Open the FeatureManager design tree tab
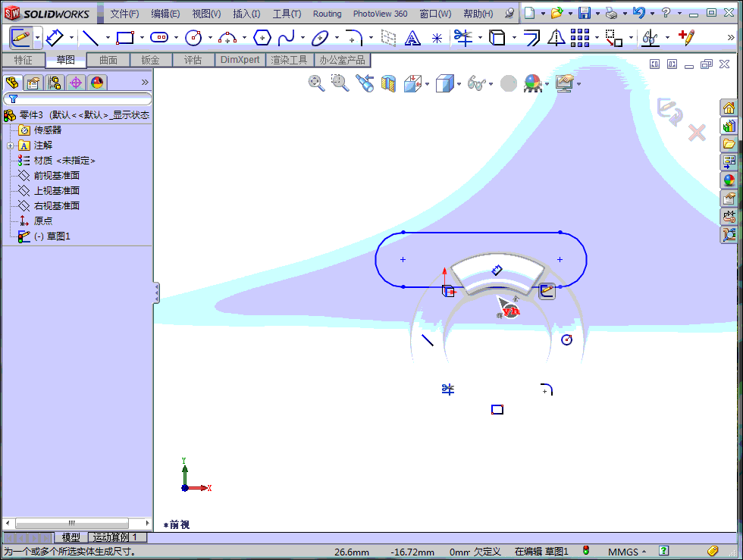The width and height of the screenshot is (743, 560). pyautogui.click(x=12, y=83)
